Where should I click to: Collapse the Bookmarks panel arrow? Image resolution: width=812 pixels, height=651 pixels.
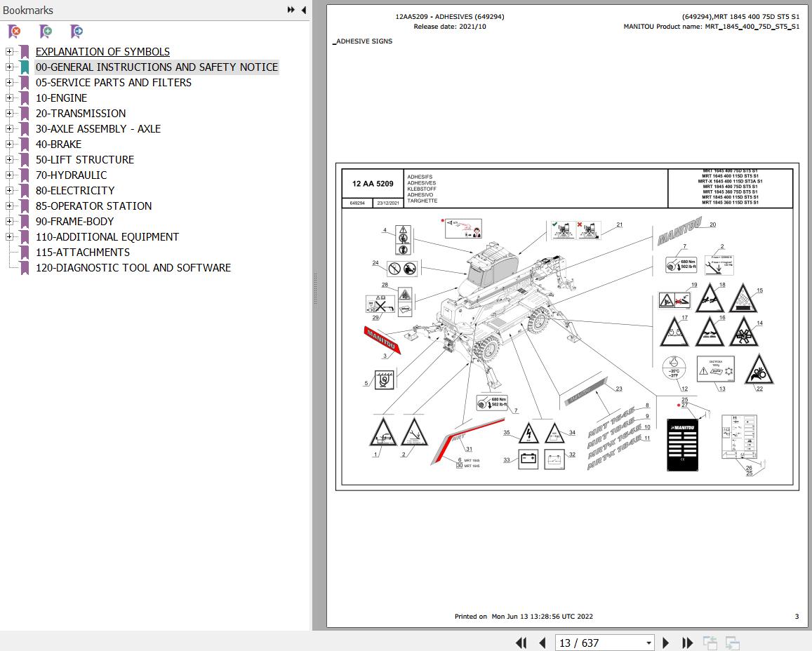point(304,10)
